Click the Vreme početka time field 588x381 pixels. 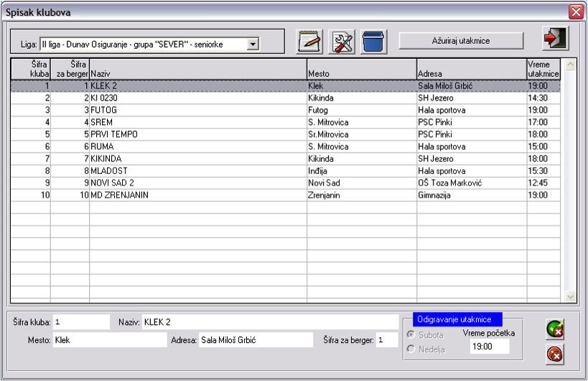489,346
